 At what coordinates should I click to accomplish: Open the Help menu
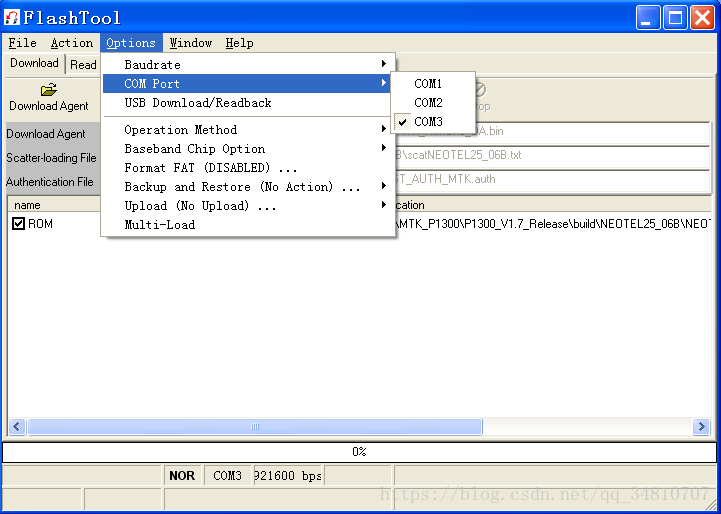240,43
